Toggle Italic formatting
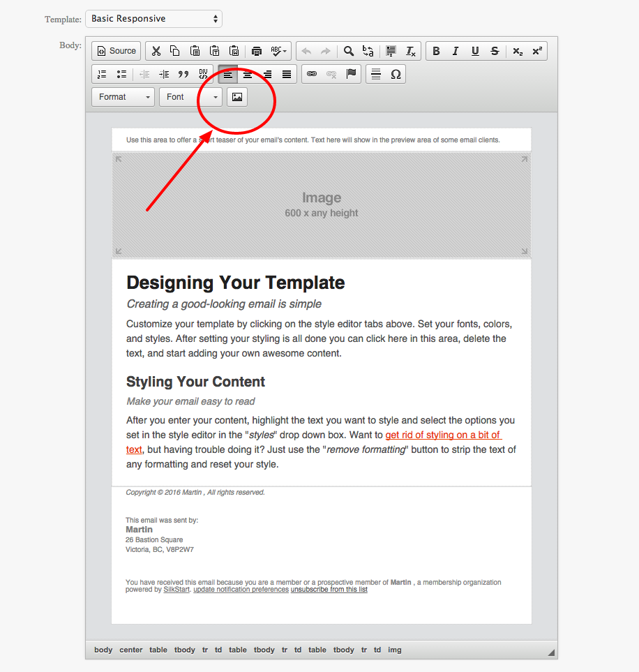The width and height of the screenshot is (639, 672). click(456, 51)
